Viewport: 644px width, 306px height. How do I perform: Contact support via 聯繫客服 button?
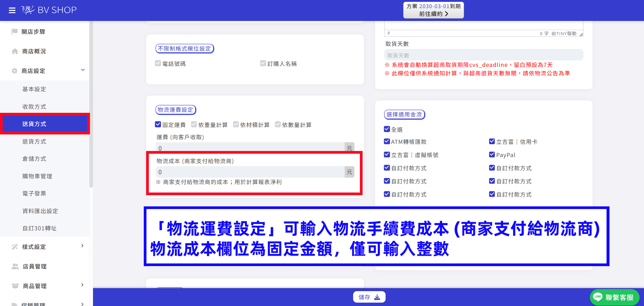point(615,297)
